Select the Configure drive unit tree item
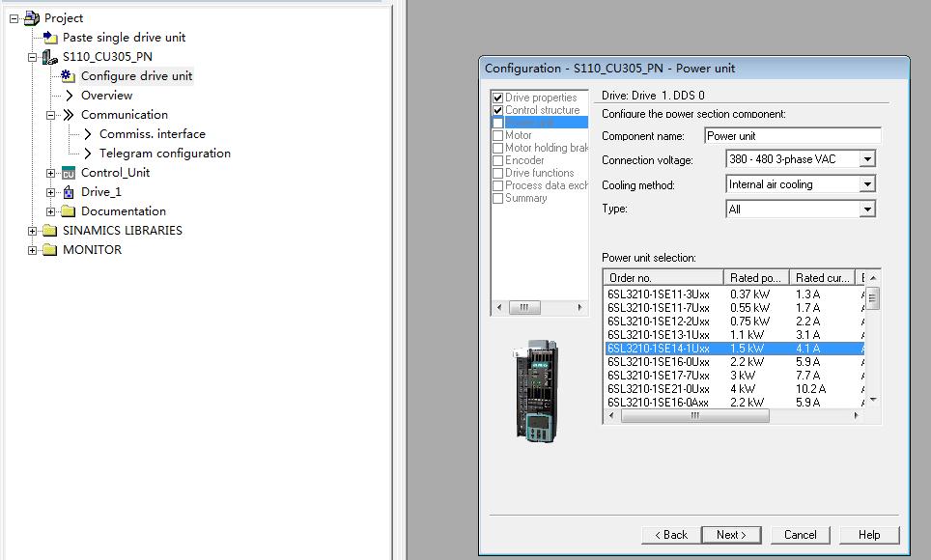 pos(136,76)
